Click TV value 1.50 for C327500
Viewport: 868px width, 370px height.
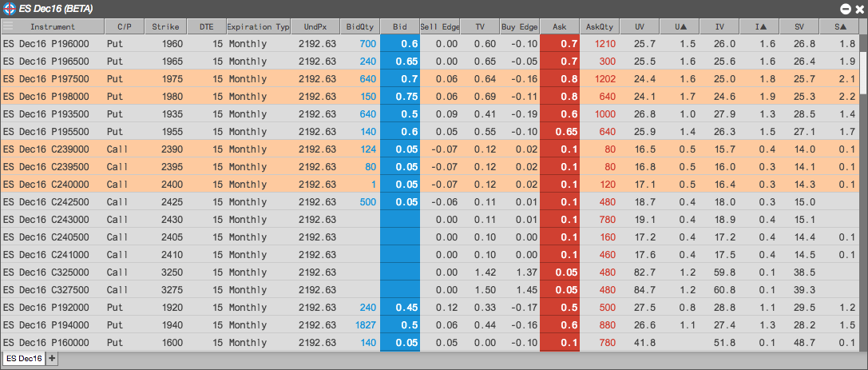(x=480, y=292)
